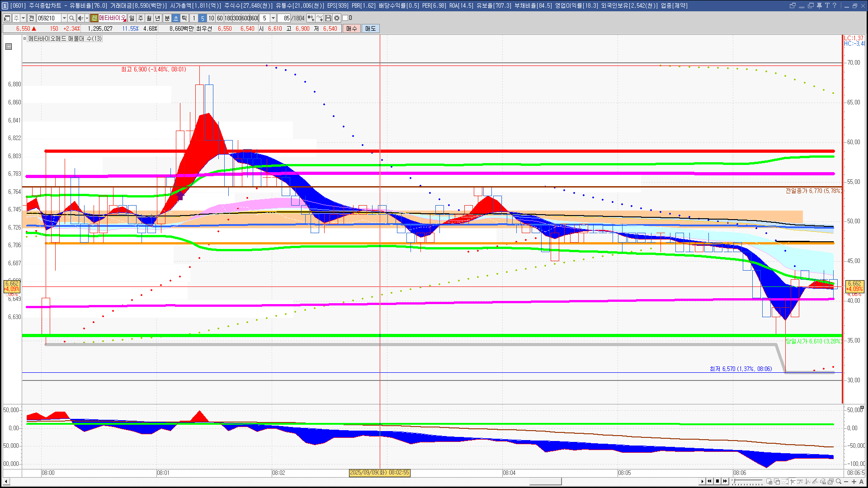Click the plus zoom-in icon at bottom right

(x=854, y=482)
